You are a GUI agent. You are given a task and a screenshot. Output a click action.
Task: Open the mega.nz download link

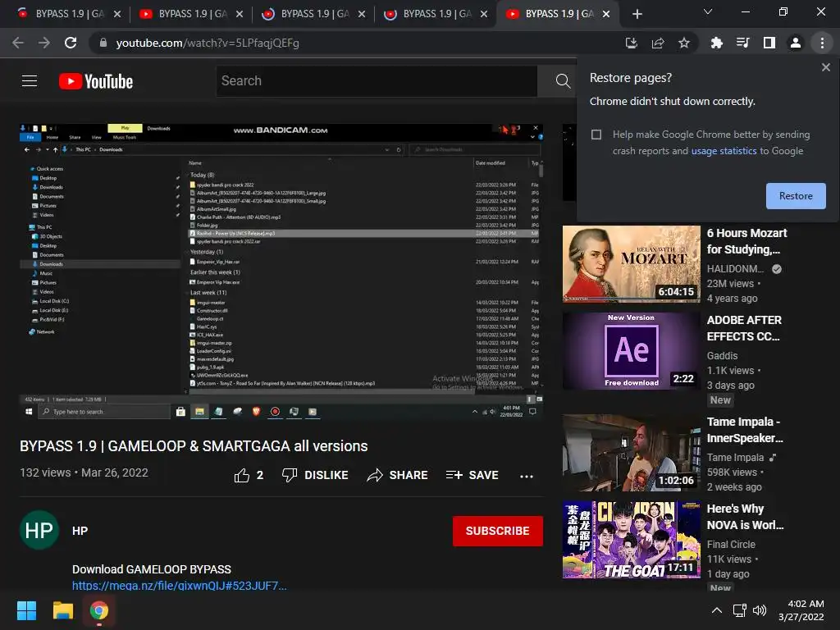pyautogui.click(x=180, y=586)
